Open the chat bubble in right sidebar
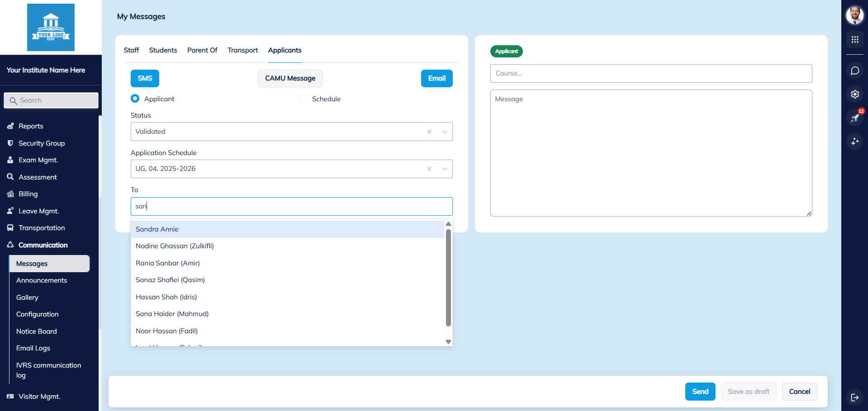The width and height of the screenshot is (868, 411). click(855, 71)
